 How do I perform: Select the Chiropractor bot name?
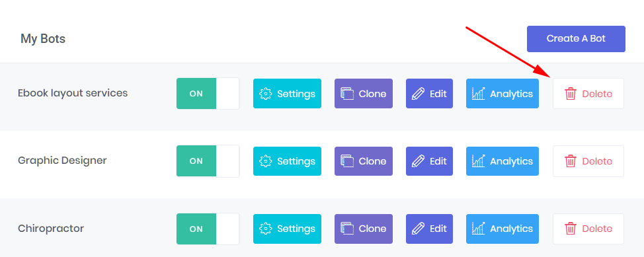pos(51,229)
